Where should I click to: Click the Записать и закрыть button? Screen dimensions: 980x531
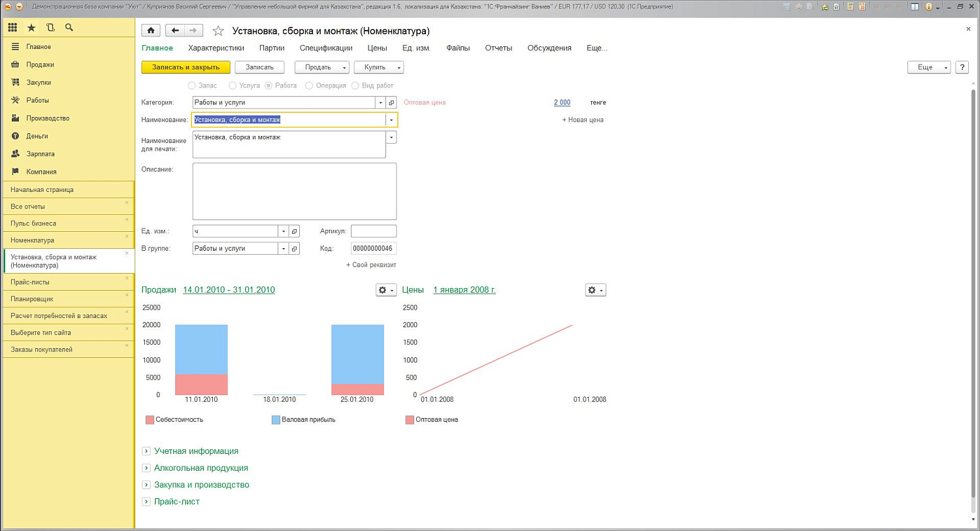tap(186, 67)
